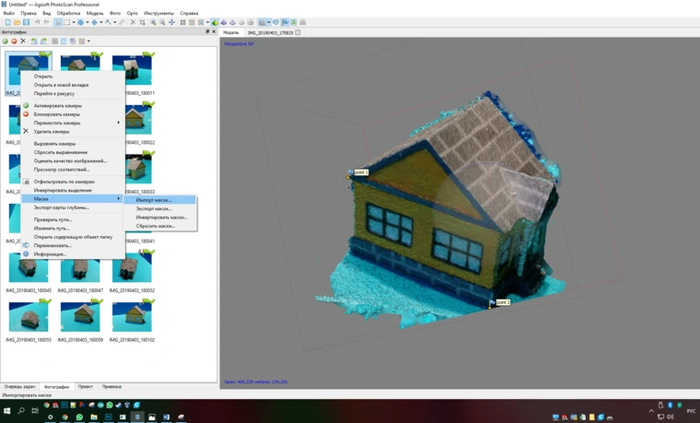
Task: Switch to the Проект tab
Action: (x=85, y=386)
